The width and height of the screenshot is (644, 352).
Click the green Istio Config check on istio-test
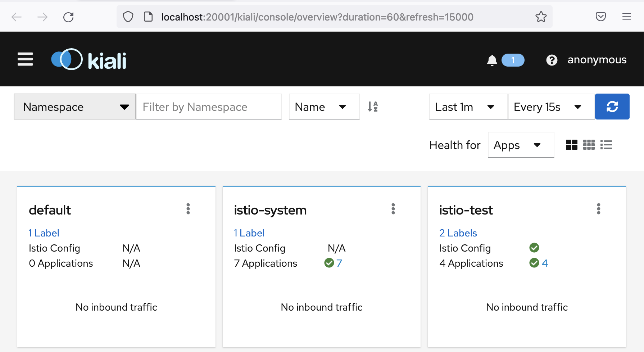(x=534, y=248)
